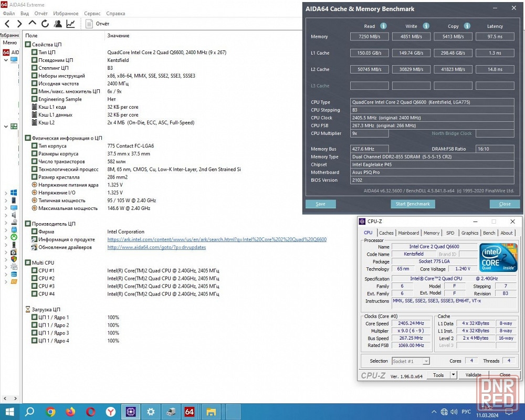The width and height of the screenshot is (525, 420).
Task: Click the sidebar horizontal scrollbar right arrow
Action: (15, 398)
